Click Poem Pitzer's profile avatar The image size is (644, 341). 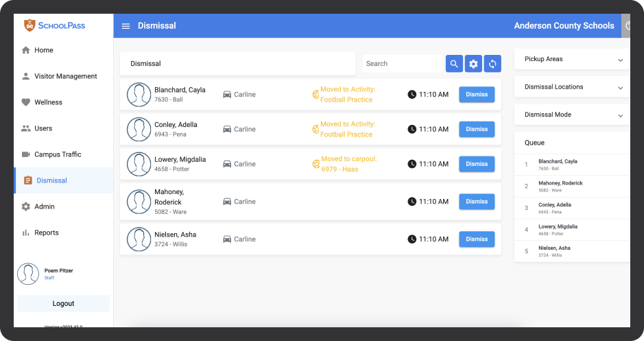coord(28,274)
